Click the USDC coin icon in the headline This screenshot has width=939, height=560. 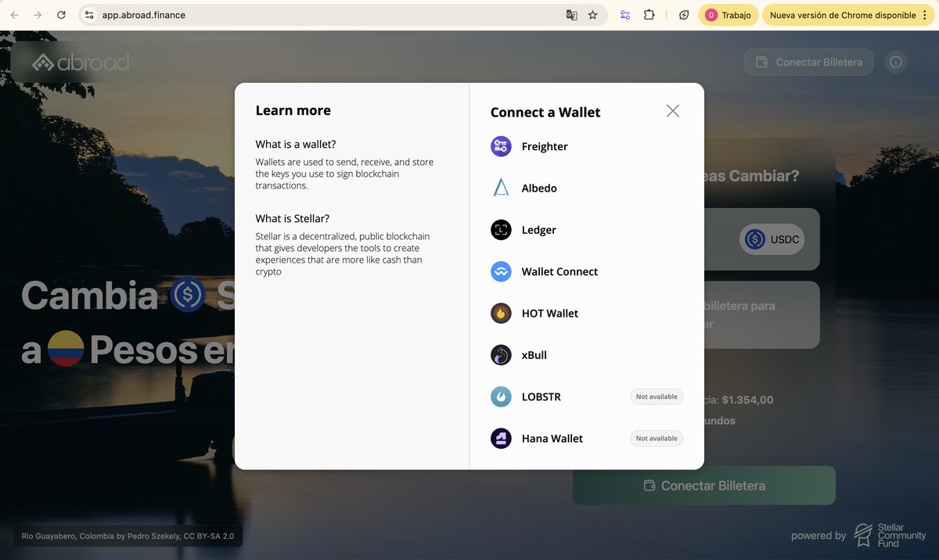click(188, 296)
